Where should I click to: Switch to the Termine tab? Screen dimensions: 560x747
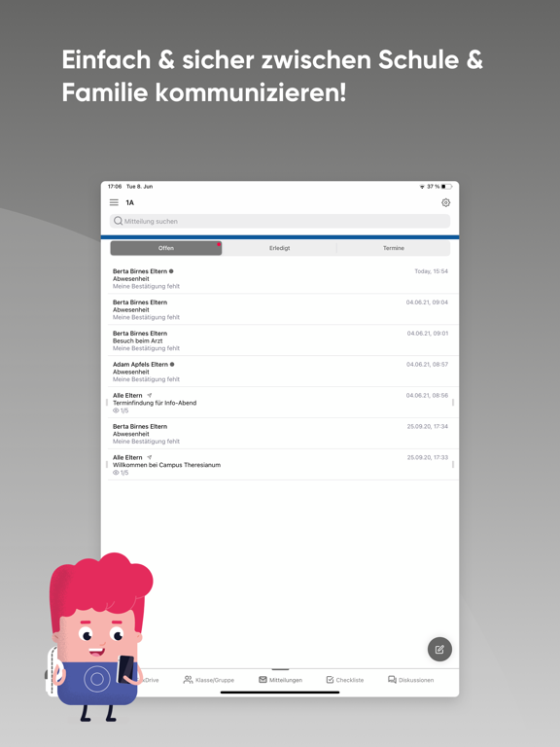point(394,248)
